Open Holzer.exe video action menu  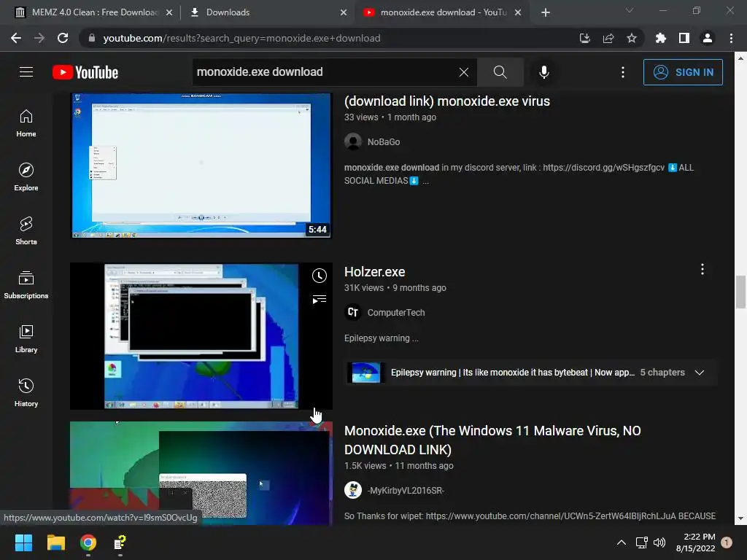[x=703, y=270]
